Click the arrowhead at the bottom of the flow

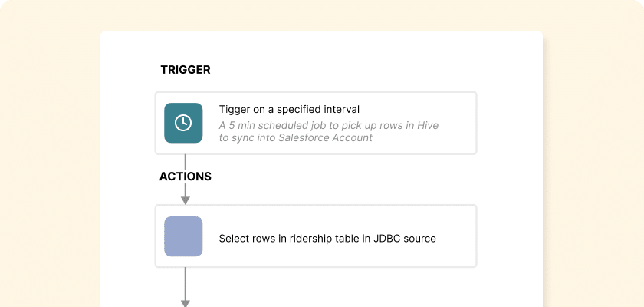click(x=186, y=303)
